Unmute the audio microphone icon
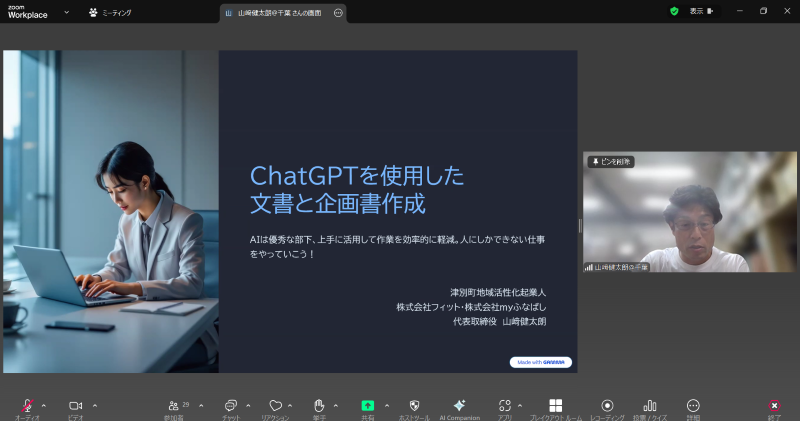This screenshot has height=421, width=800. (x=27, y=405)
